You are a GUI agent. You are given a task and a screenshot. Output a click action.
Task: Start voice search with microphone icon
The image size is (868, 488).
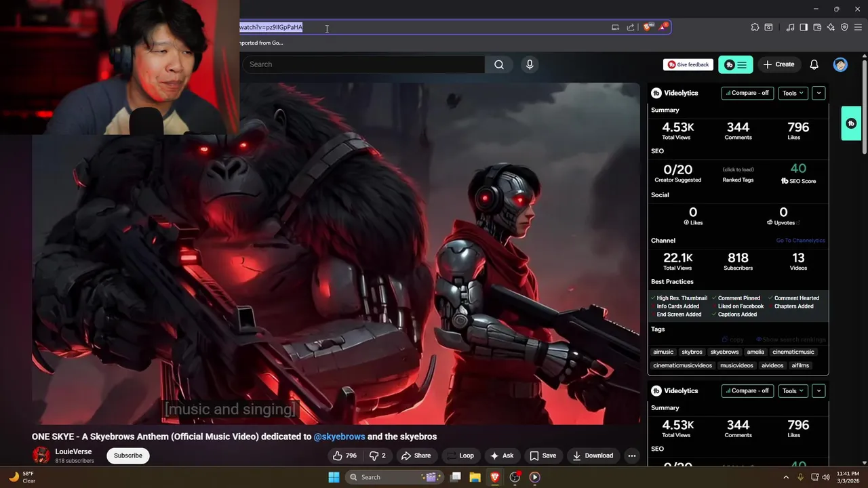[530, 64]
